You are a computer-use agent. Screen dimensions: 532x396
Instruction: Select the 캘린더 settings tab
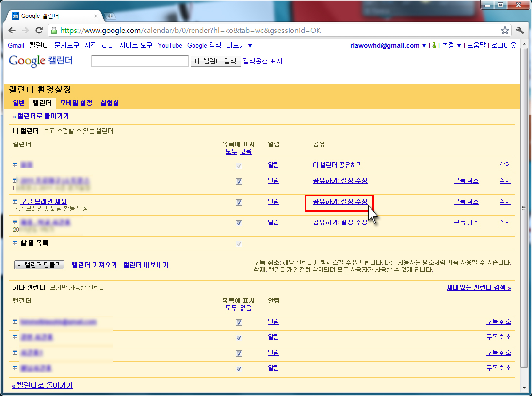[x=42, y=103]
